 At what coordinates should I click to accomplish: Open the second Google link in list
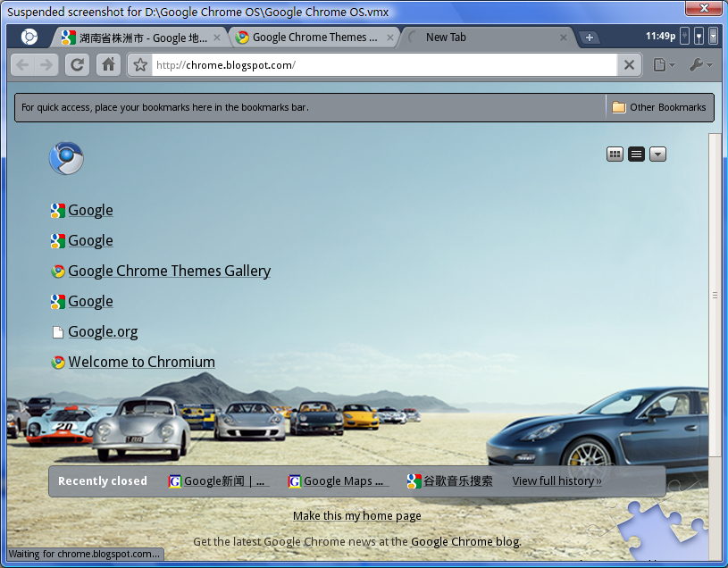point(90,241)
